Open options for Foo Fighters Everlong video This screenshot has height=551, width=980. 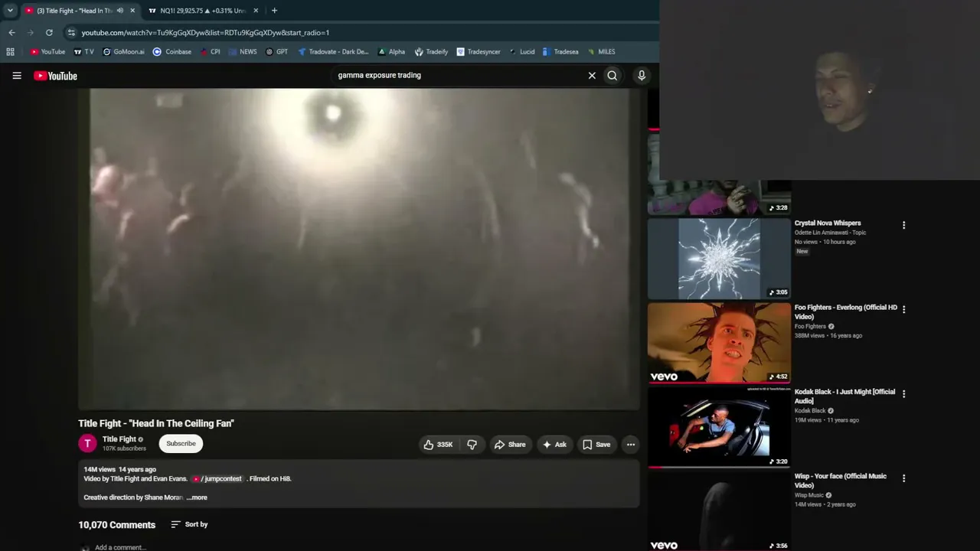(904, 310)
